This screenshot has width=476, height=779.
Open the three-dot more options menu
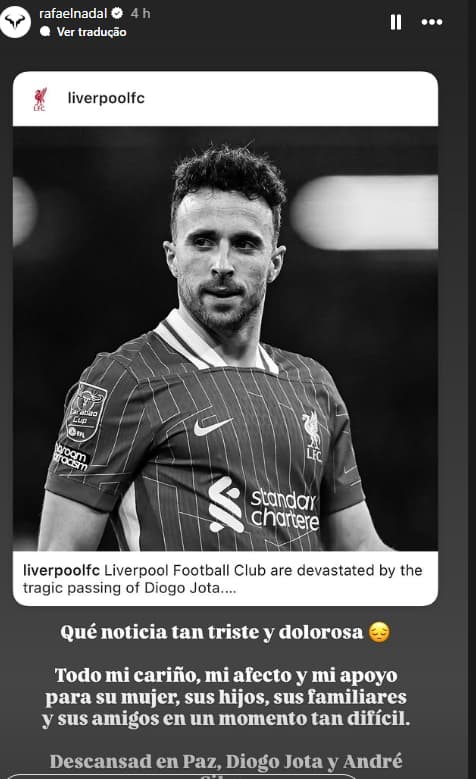(432, 22)
